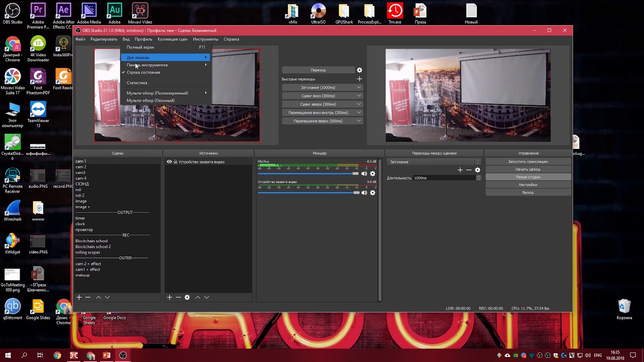Toggle Режим студии button
The width and height of the screenshot is (644, 362).
click(528, 177)
